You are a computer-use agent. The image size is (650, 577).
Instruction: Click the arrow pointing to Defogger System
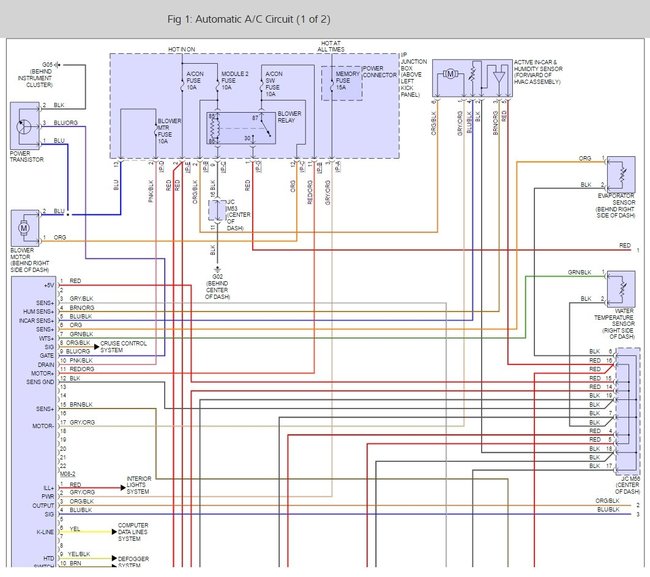coord(114,558)
